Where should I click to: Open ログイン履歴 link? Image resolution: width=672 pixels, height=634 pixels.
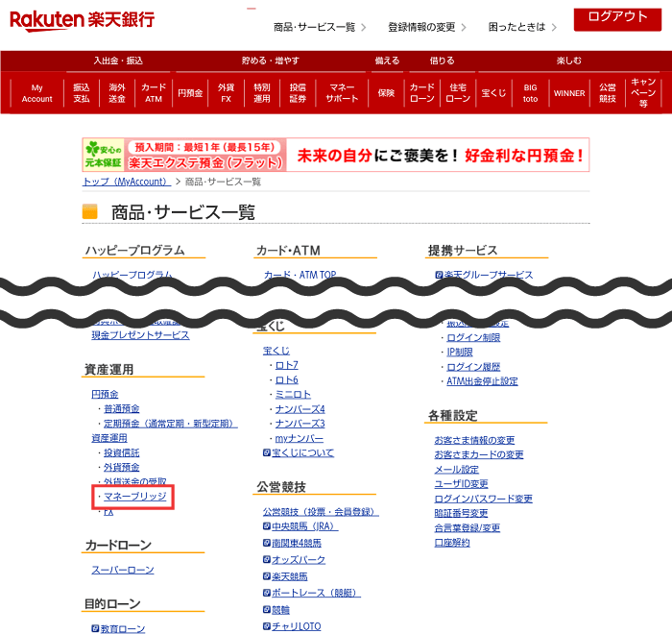pyautogui.click(x=473, y=367)
